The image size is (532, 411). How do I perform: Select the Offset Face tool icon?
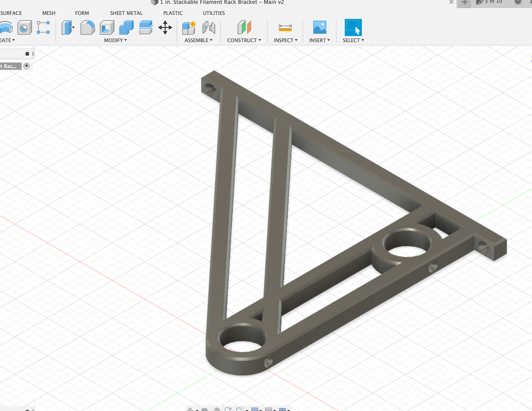(x=146, y=27)
